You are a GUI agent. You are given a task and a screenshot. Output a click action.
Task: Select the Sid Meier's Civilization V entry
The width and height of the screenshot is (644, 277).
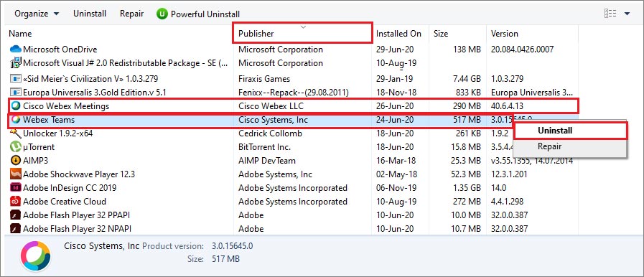point(90,78)
